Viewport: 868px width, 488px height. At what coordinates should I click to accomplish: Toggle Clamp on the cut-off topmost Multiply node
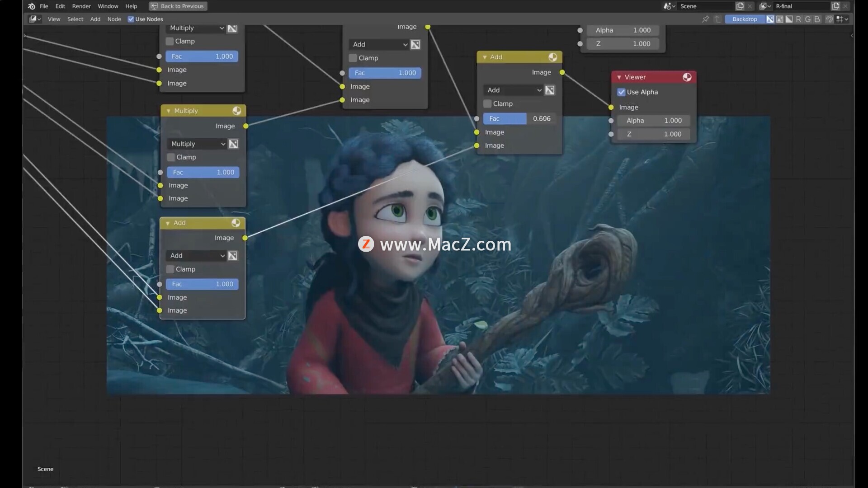point(170,41)
